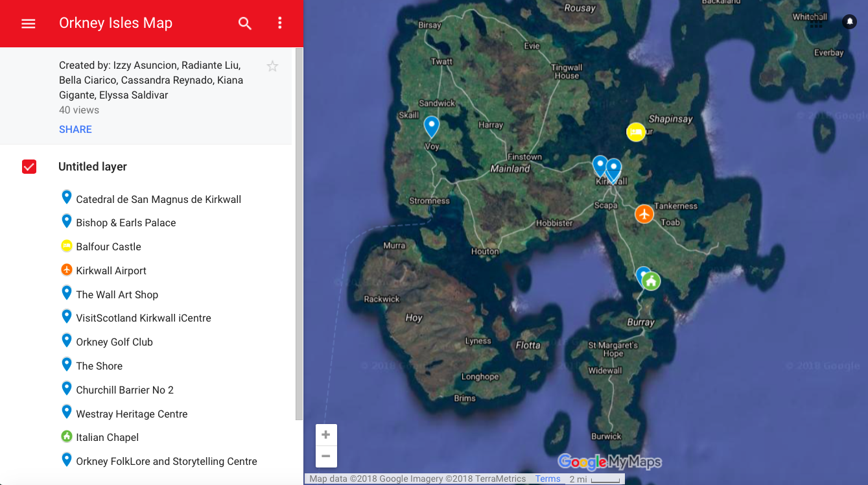Select the Catedral de San Magnus marker icon
The image size is (868, 485).
coord(67,198)
